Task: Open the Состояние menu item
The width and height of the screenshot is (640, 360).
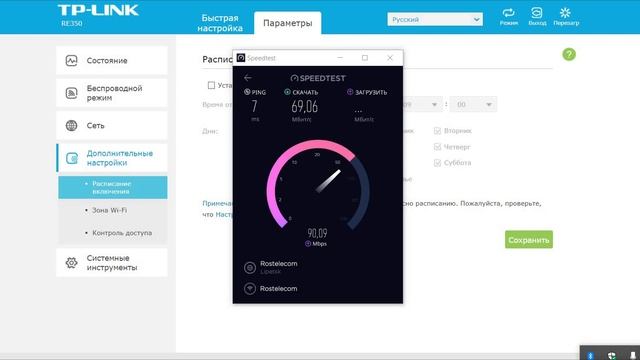Action: [112, 60]
